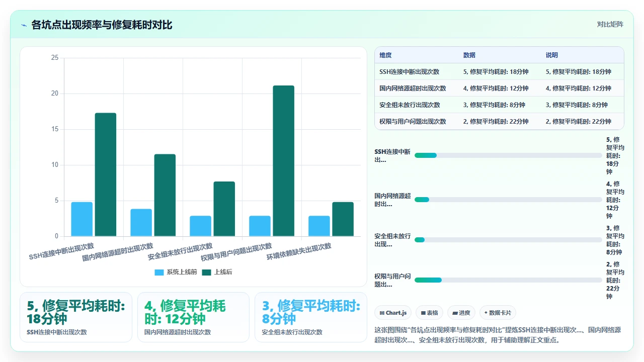
Task: Click the 国内网络源超时 progress bar
Action: coord(508,200)
